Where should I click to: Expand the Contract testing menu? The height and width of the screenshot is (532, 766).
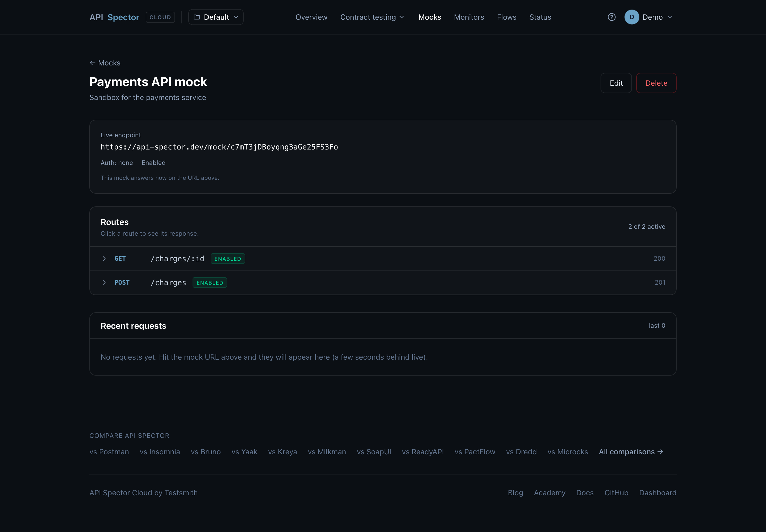pos(372,17)
